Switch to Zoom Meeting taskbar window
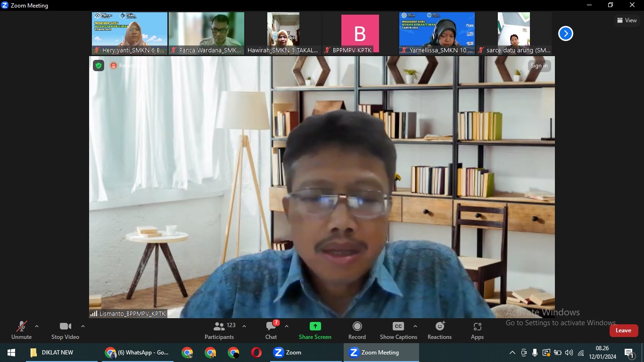 coord(381,353)
